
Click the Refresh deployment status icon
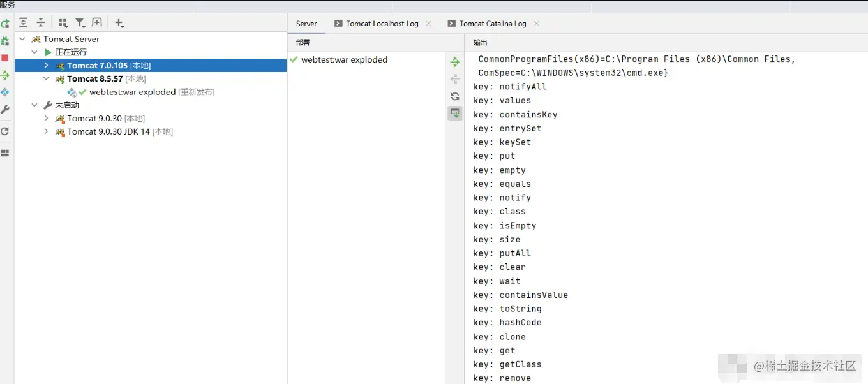point(454,96)
